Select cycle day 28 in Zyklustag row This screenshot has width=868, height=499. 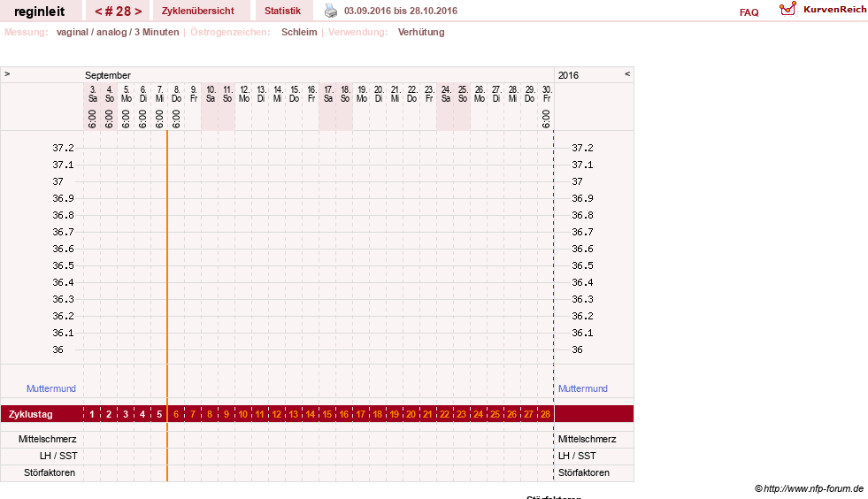click(x=545, y=414)
